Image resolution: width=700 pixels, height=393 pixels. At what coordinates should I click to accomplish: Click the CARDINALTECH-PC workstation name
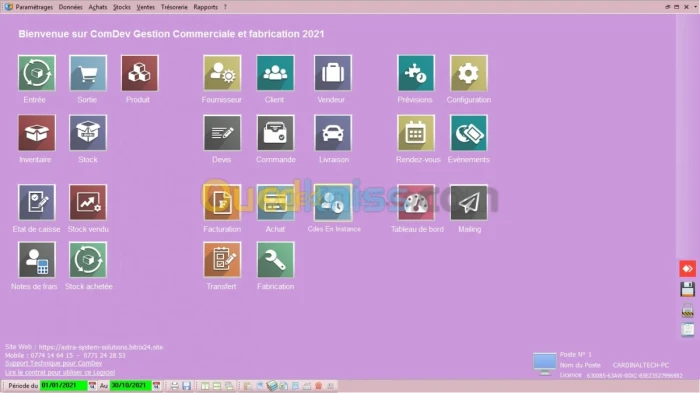641,365
